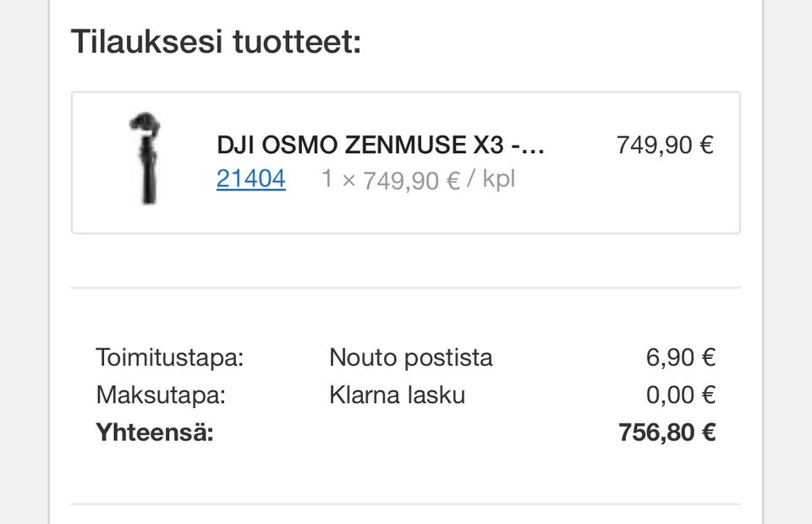
Task: Select the "Klarna lasku" payment method
Action: (397, 395)
